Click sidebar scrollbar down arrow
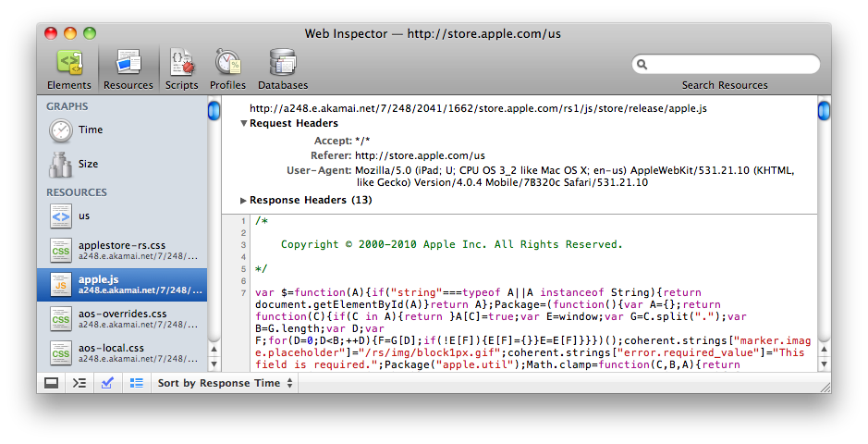 point(214,364)
